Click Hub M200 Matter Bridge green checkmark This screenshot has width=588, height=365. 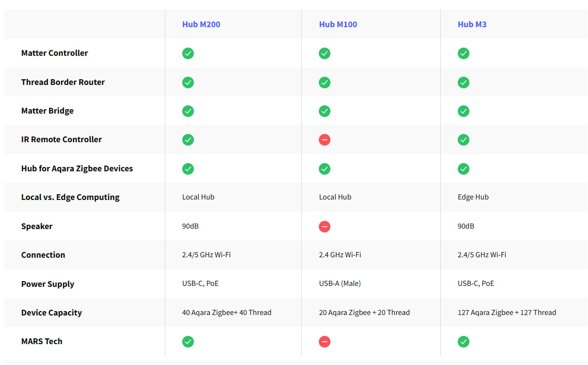point(188,111)
